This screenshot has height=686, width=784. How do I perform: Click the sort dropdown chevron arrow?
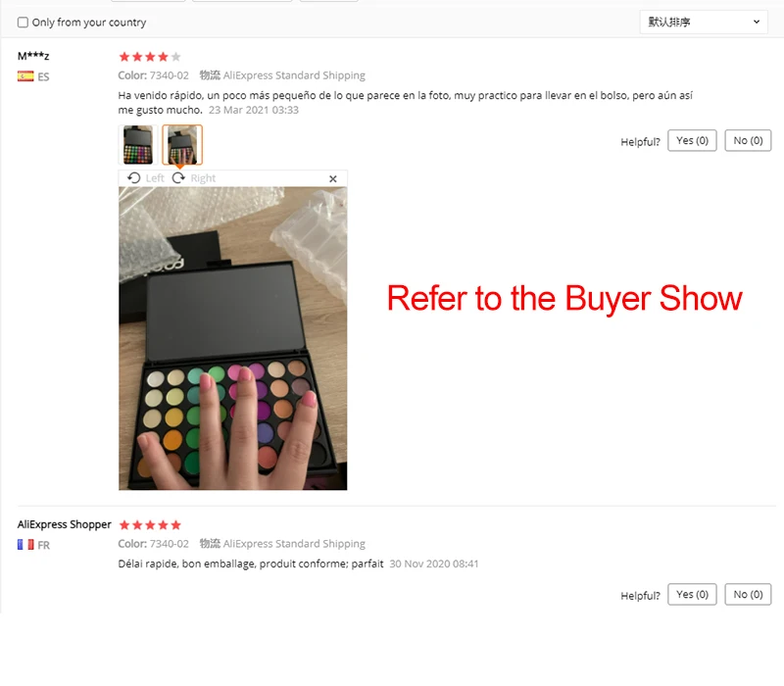(757, 22)
